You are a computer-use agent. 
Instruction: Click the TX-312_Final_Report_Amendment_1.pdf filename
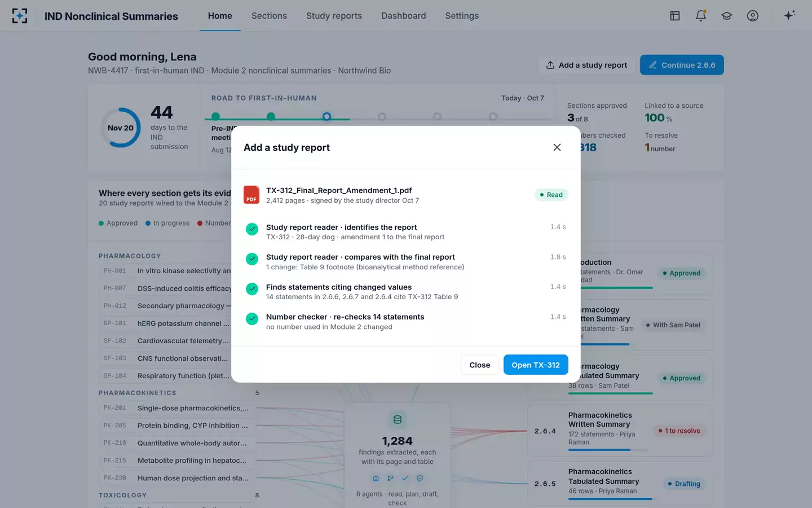click(339, 190)
